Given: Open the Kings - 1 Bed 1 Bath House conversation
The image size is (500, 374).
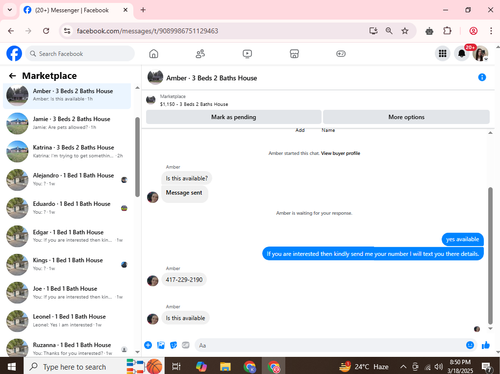Looking at the screenshot, I should [x=67, y=264].
